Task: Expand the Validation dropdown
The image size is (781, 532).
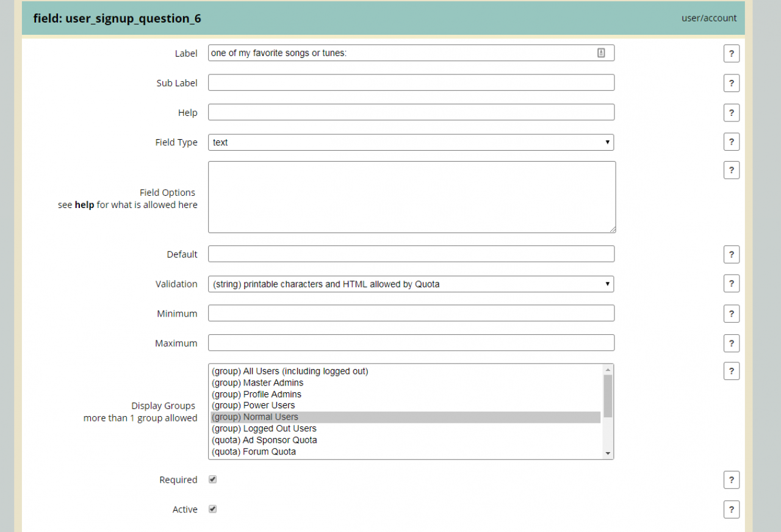Action: [x=411, y=284]
